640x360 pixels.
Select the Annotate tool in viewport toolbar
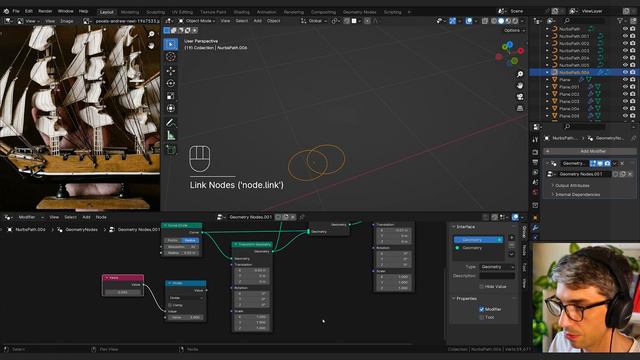point(171,122)
